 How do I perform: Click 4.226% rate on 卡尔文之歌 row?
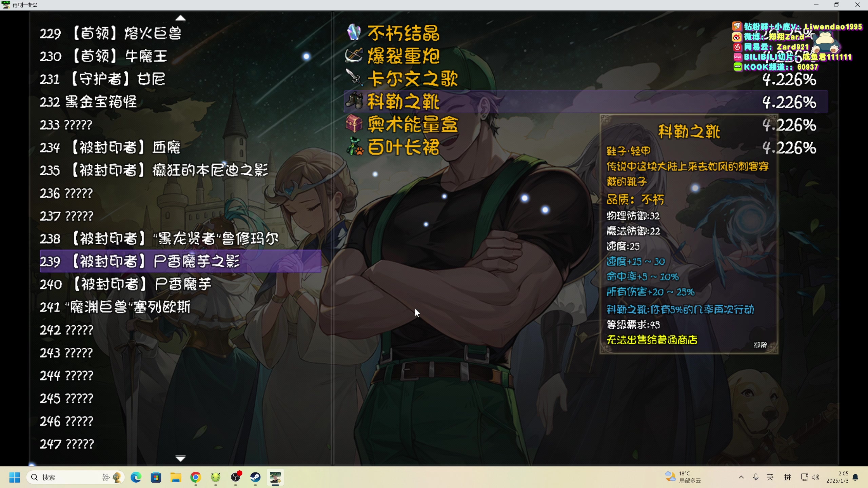(x=789, y=80)
